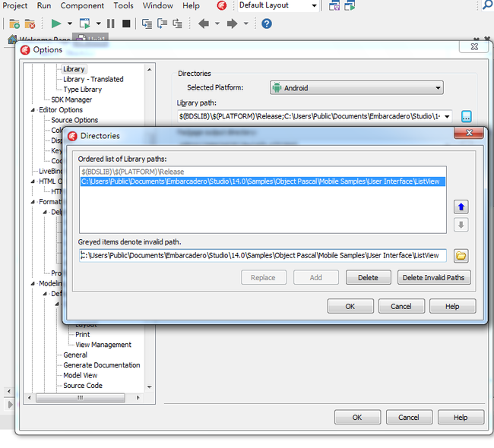The image size is (494, 448).
Task: Switch to the Welcome Page tab
Action: click(x=39, y=39)
